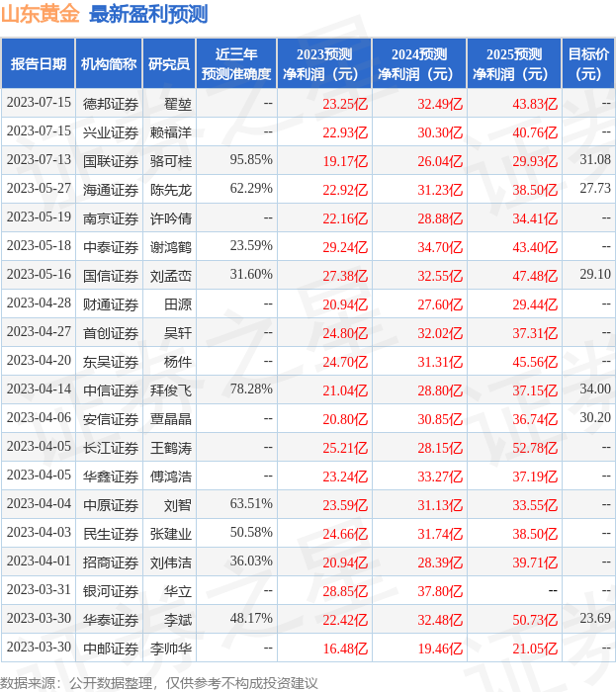Click 2025 forecast 47.48亿

535,276
